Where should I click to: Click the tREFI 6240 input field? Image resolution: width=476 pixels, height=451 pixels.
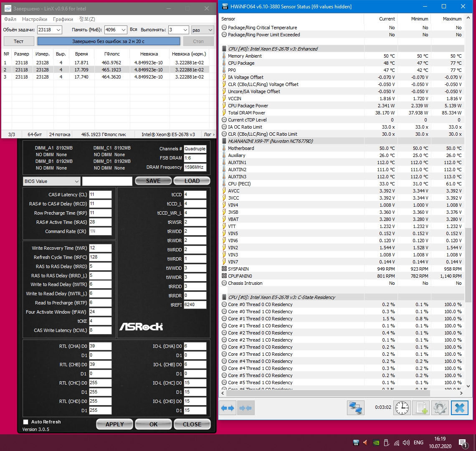coord(195,304)
